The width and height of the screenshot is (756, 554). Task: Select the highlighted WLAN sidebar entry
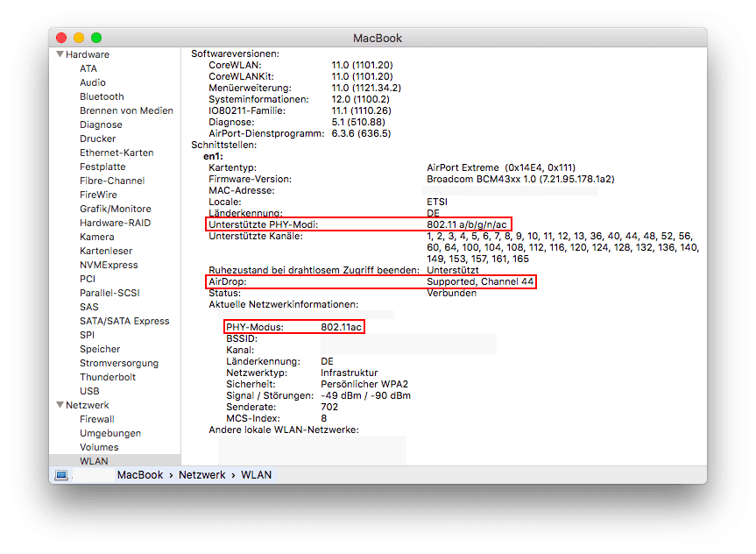pos(115,460)
